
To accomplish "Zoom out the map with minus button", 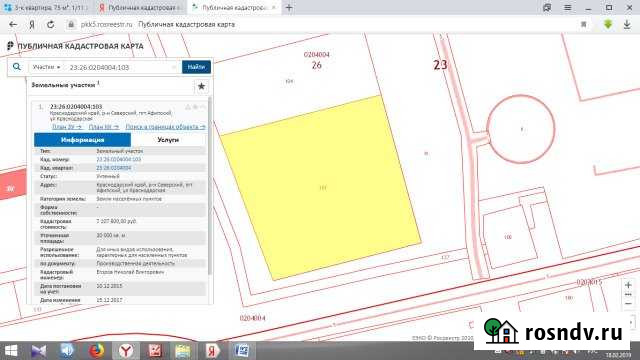I will click(628, 304).
